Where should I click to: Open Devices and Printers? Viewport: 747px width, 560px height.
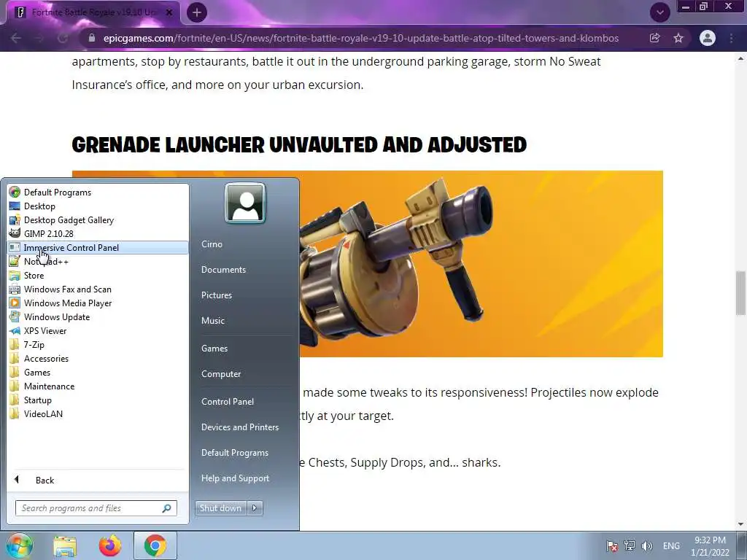(x=240, y=427)
